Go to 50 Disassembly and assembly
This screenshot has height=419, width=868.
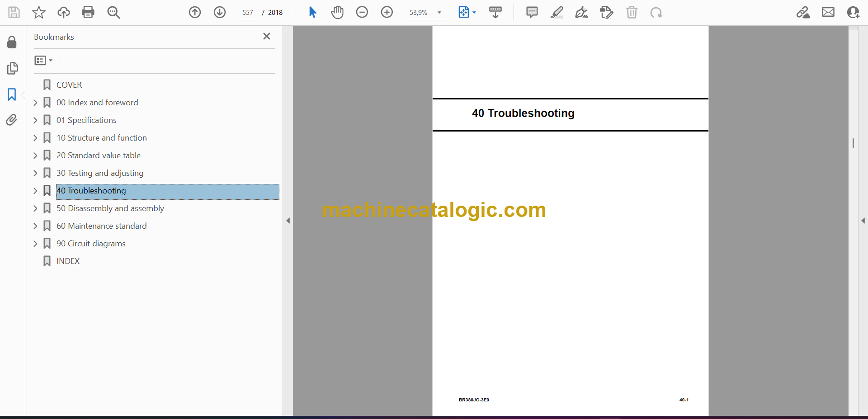[110, 208]
